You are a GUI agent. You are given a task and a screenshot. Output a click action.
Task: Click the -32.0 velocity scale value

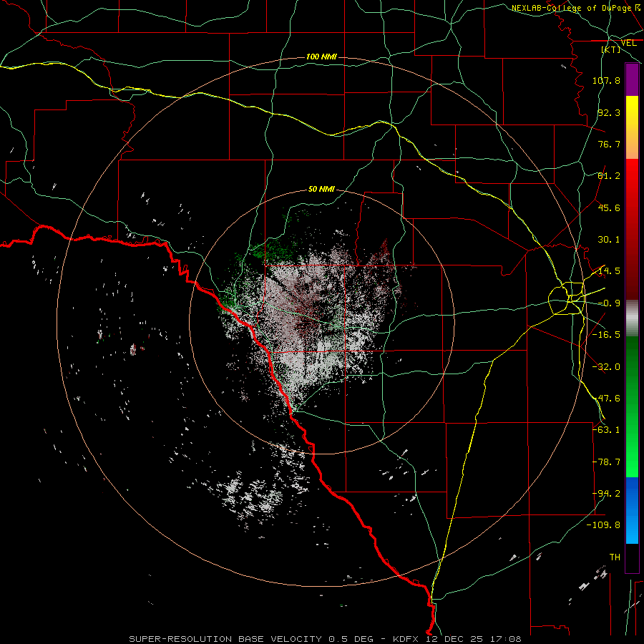[606, 367]
